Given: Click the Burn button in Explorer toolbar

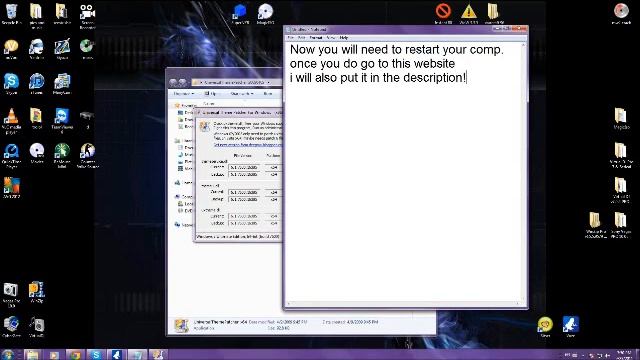Looking at the screenshot, I should point(268,94).
